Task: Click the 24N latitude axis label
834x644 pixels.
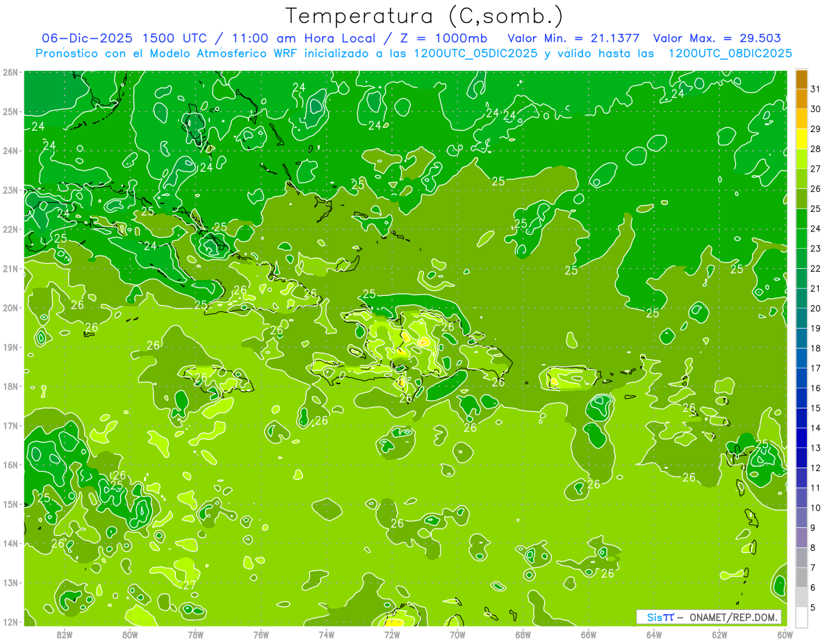Action: (10, 151)
